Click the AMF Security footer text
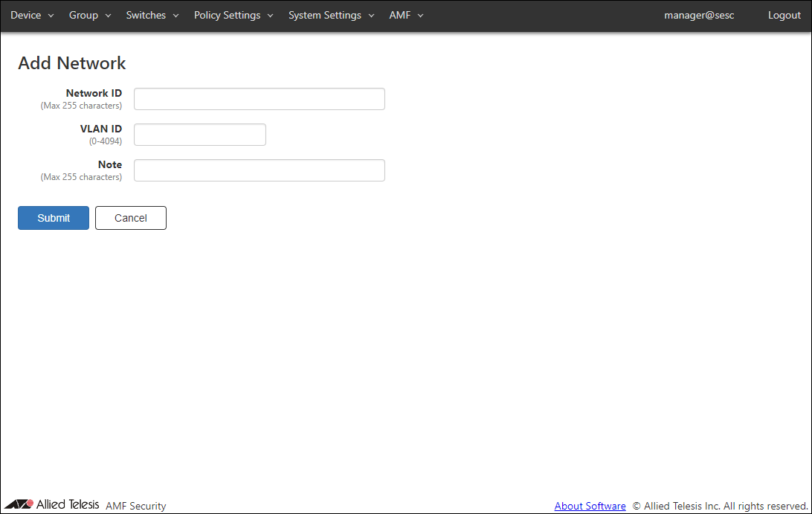812x514 pixels. [x=136, y=506]
